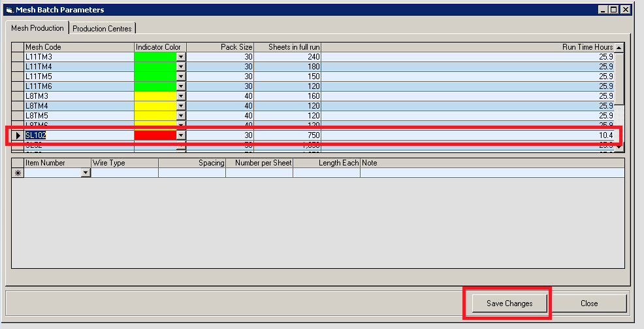Click the Mesh Code column header
Screen dimensions: 644x329
[x=79, y=47]
